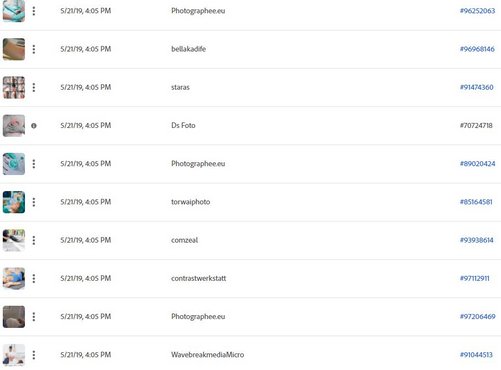The height and width of the screenshot is (370, 501).
Task: Open the three-dot menu for contrastwerkstatt
Action: pos(34,278)
